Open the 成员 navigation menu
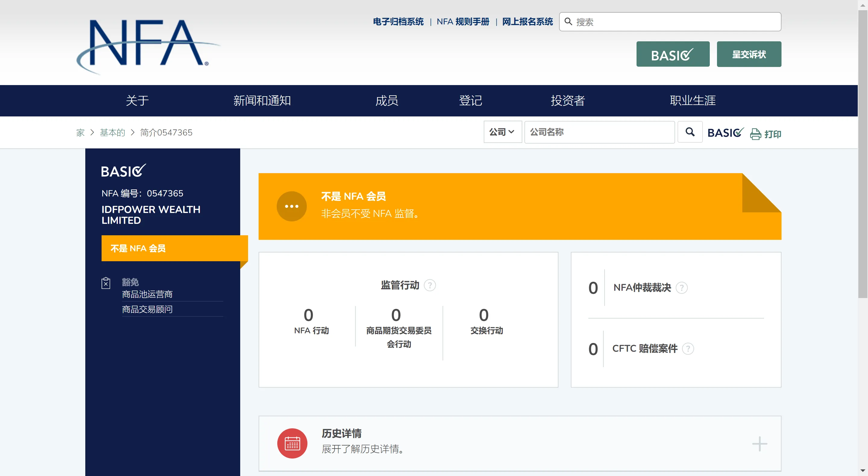This screenshot has width=868, height=476. (387, 100)
